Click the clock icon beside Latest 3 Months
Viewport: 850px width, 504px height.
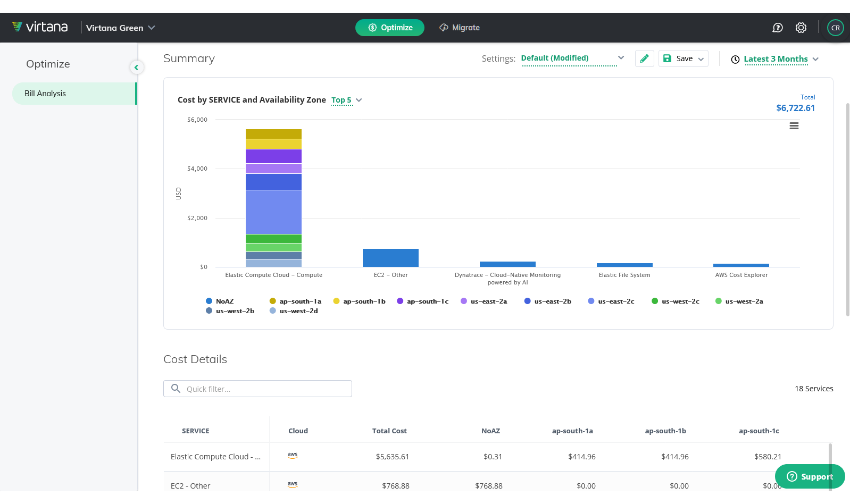coord(735,60)
